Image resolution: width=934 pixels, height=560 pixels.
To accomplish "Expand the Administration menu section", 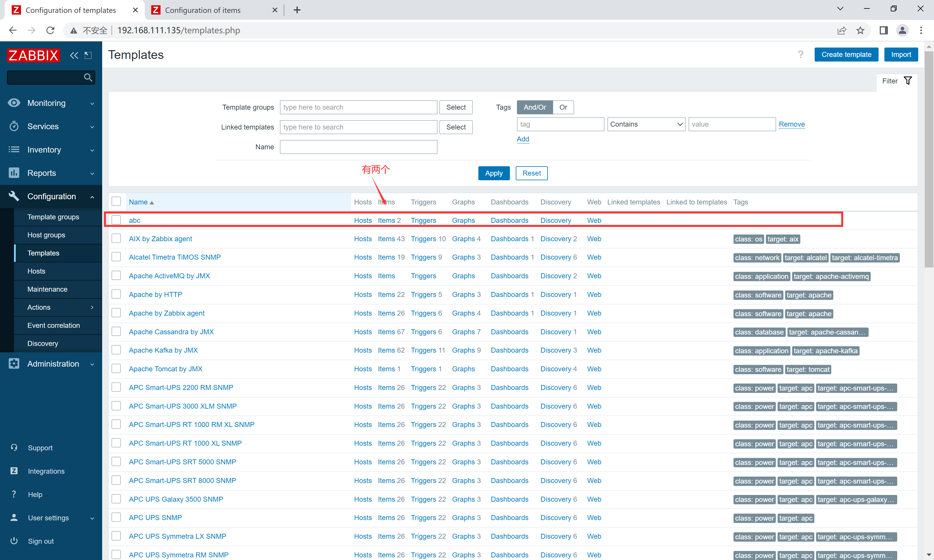I will (x=92, y=364).
